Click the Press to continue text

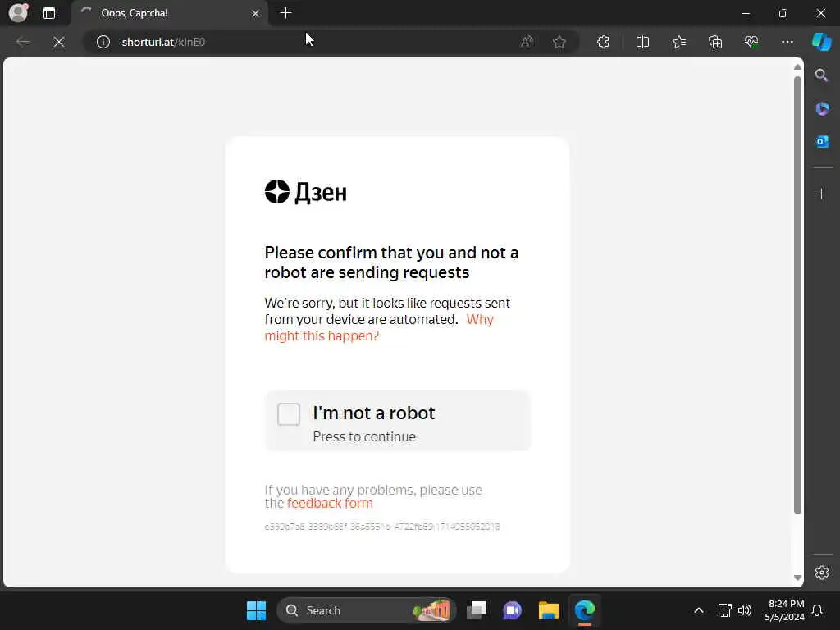click(x=364, y=436)
